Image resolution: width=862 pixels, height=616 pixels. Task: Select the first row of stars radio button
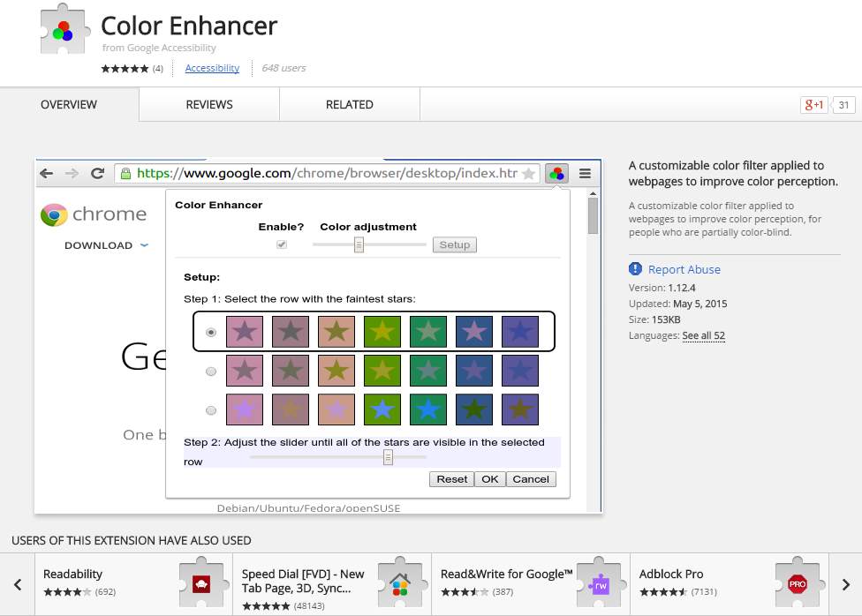[x=210, y=332]
